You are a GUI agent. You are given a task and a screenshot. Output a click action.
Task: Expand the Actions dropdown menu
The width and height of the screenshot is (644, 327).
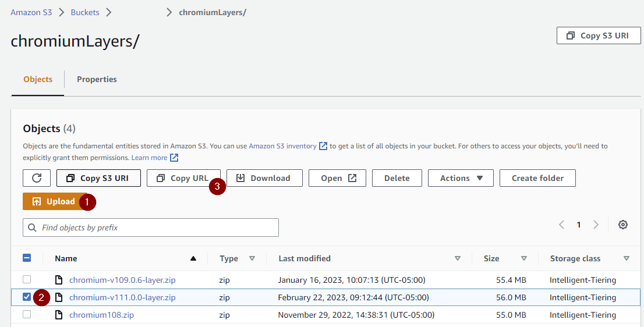point(461,178)
